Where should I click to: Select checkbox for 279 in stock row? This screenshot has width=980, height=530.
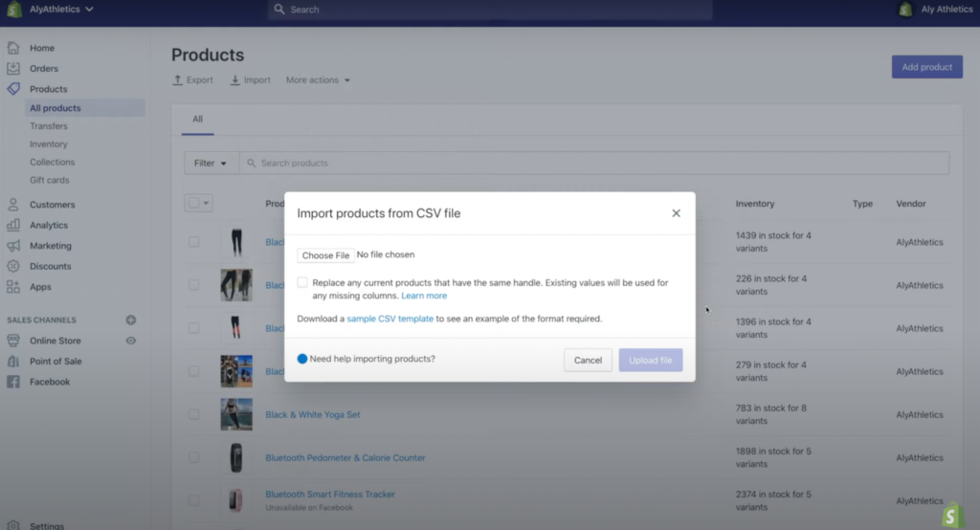[193, 371]
